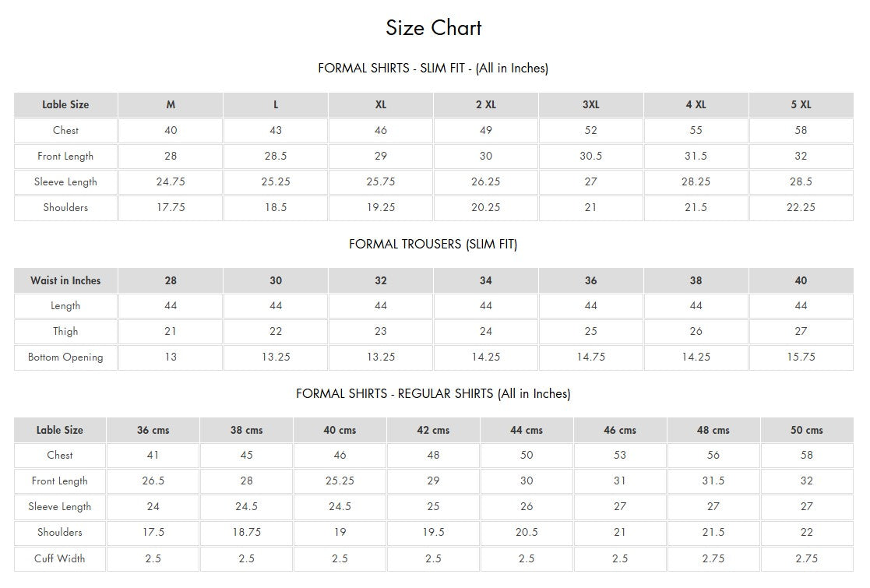Click the 3XL column header in slim fit table
This screenshot has width=870, height=588.
click(591, 105)
